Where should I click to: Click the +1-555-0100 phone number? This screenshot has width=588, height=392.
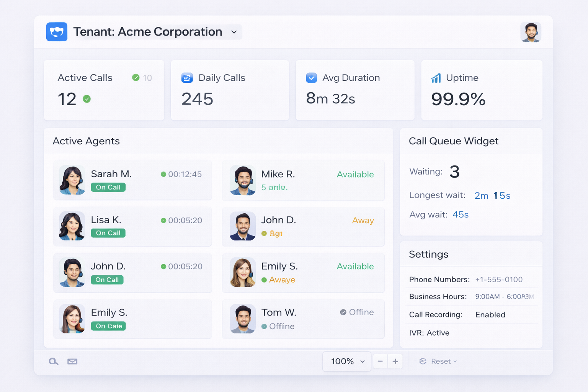499,279
